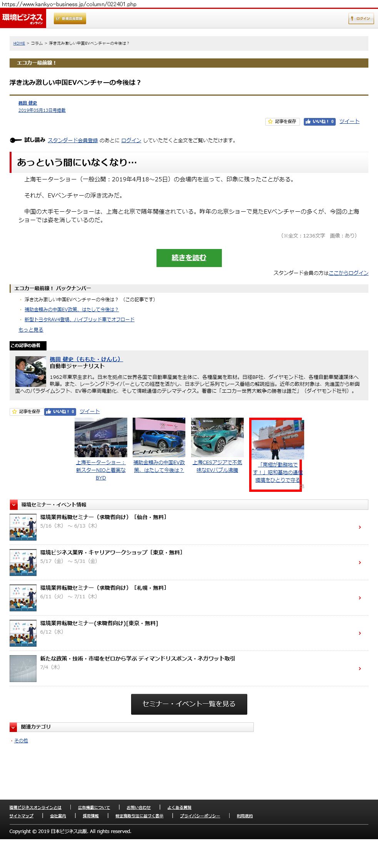Open the ログイン link in trial-read notice

pos(131,140)
